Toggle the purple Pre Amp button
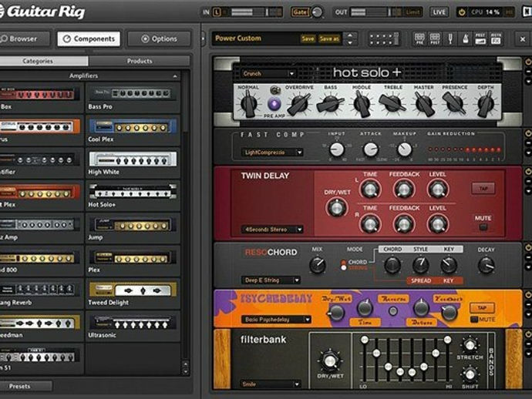Screen dimensions: 532x399 tap(274, 104)
